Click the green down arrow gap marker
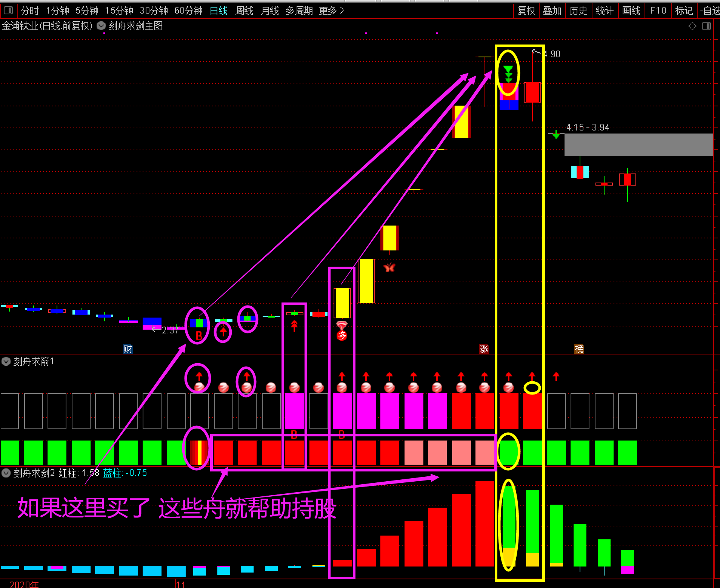The width and height of the screenshot is (720, 588). pos(556,134)
